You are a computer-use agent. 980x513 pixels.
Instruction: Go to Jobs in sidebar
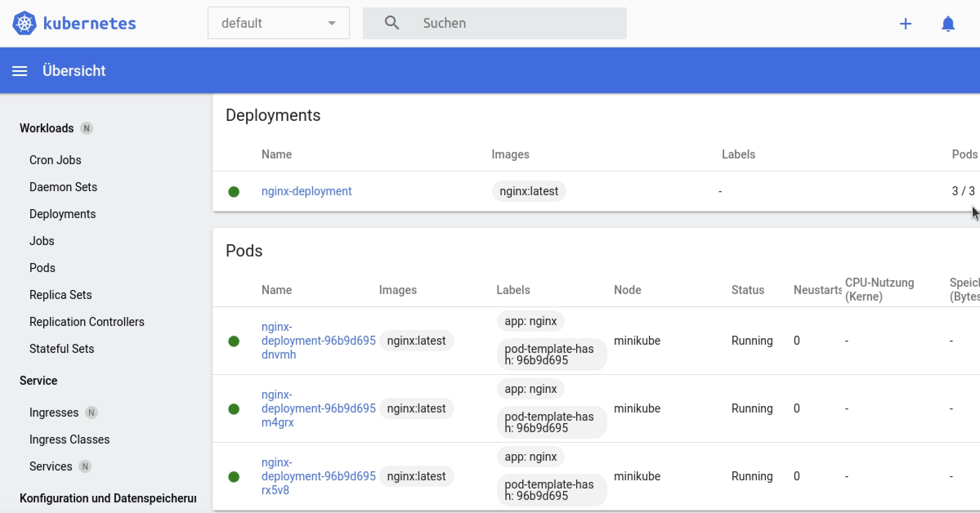point(42,241)
